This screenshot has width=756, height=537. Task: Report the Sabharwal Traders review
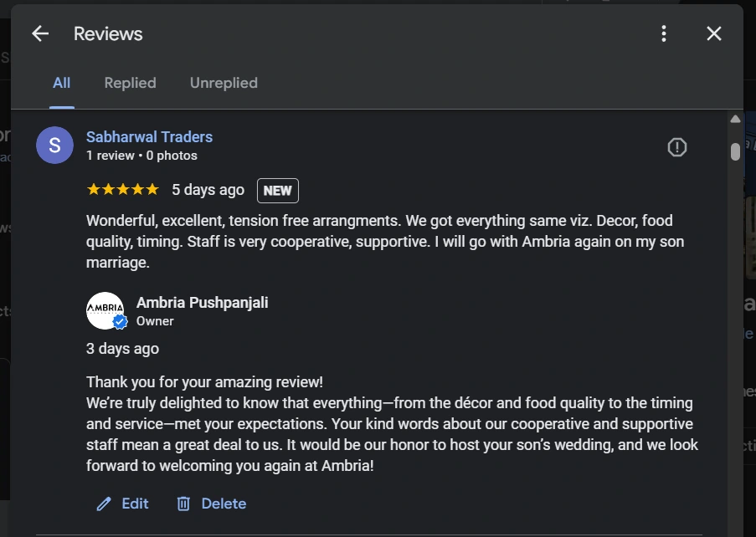[x=676, y=147]
